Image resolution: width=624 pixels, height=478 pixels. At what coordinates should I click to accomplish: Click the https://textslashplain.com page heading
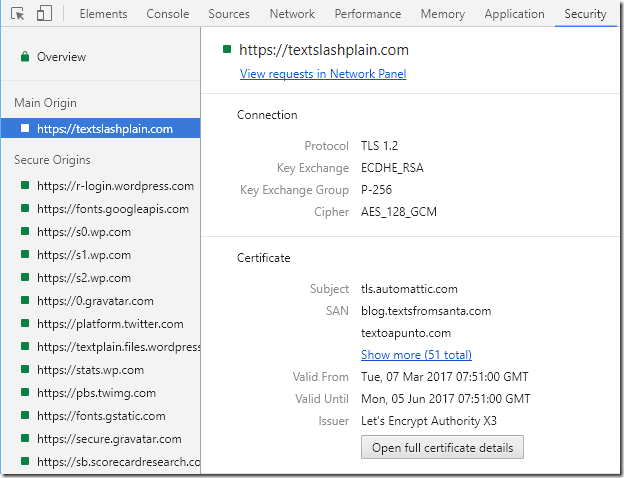[x=324, y=50]
